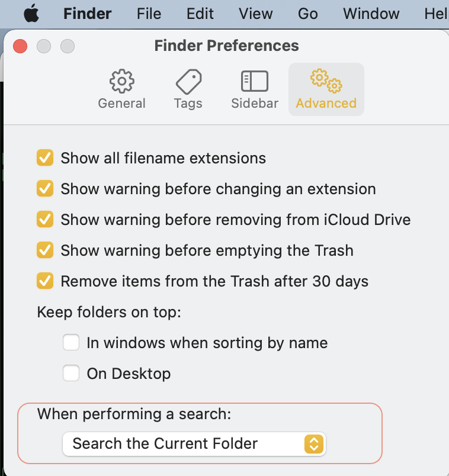Toggle warning before emptying the Trash
The height and width of the screenshot is (476, 449).
tap(45, 250)
